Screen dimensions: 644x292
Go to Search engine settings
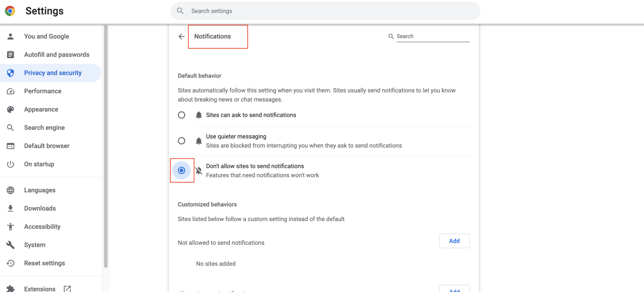coord(44,128)
